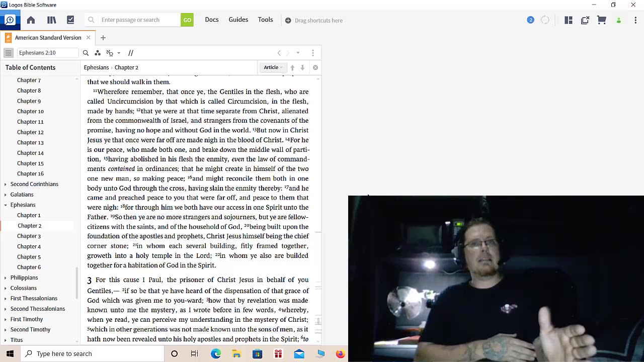Select Ephesians Chapter 1 in contents
The image size is (644, 362).
[29, 215]
